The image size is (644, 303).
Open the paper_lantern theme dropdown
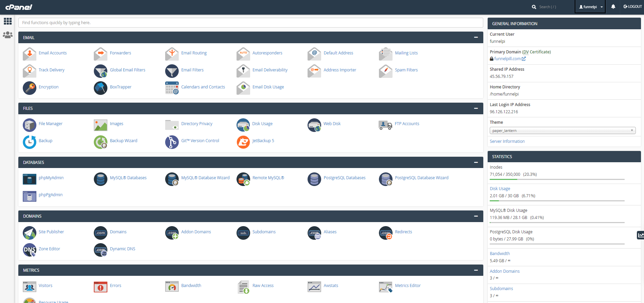562,131
